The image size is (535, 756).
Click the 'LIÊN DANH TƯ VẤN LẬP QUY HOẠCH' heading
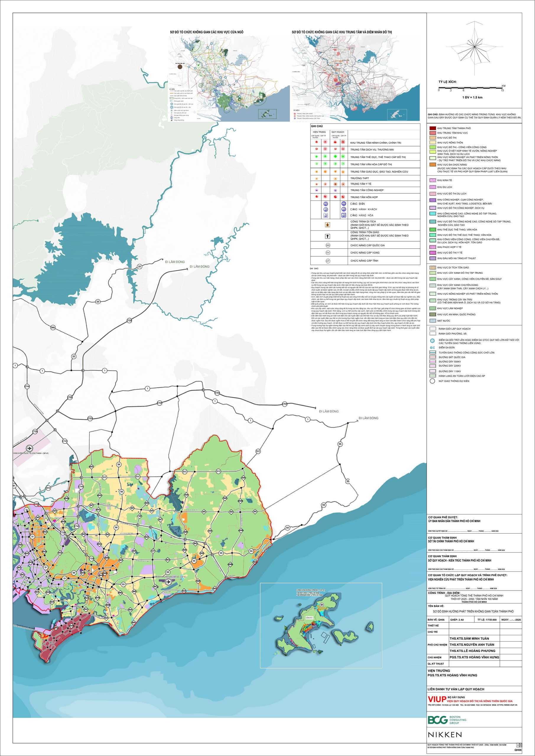(456, 689)
